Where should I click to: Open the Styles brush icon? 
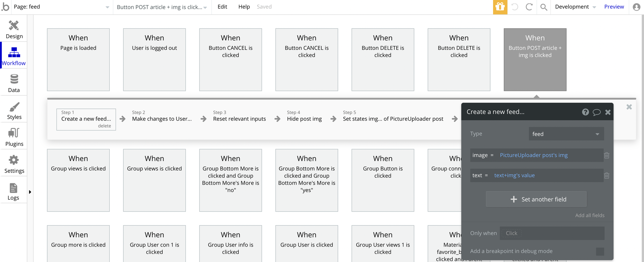click(14, 107)
